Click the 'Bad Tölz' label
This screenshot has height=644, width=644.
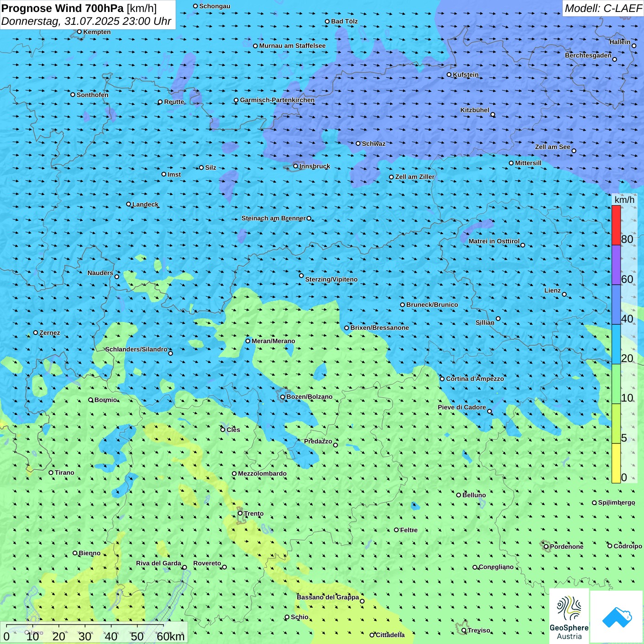coord(344,21)
